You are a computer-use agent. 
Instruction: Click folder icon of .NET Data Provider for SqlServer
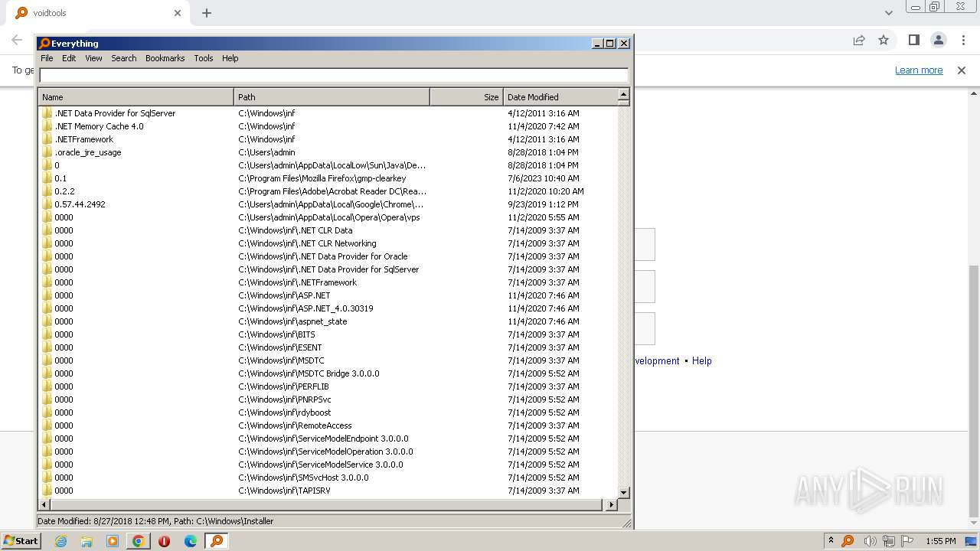click(x=47, y=113)
